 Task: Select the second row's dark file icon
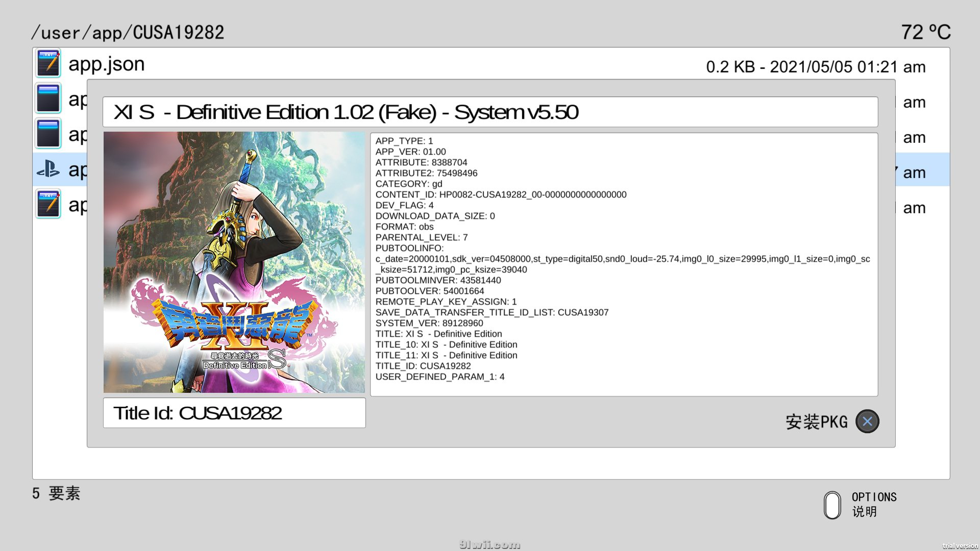48,98
